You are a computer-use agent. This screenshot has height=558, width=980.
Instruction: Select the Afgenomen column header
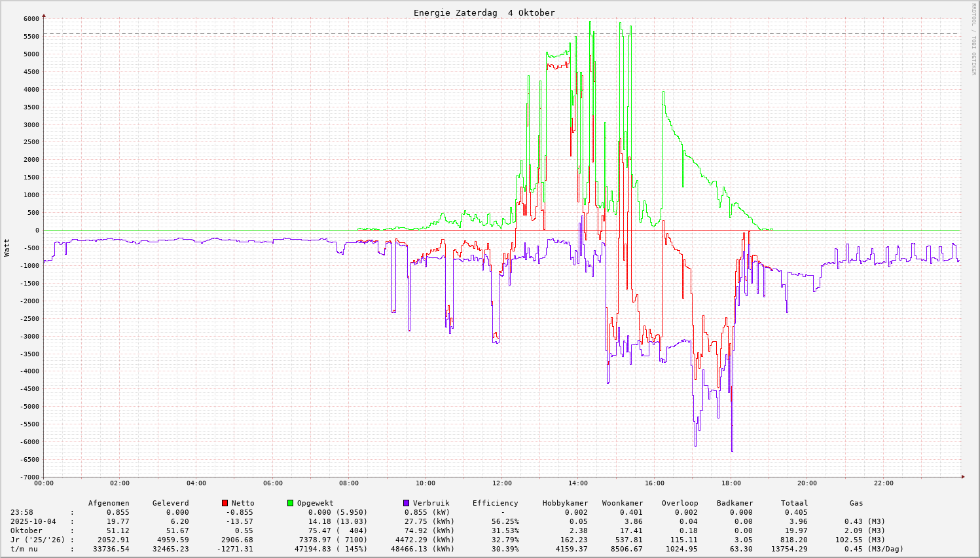click(x=109, y=503)
